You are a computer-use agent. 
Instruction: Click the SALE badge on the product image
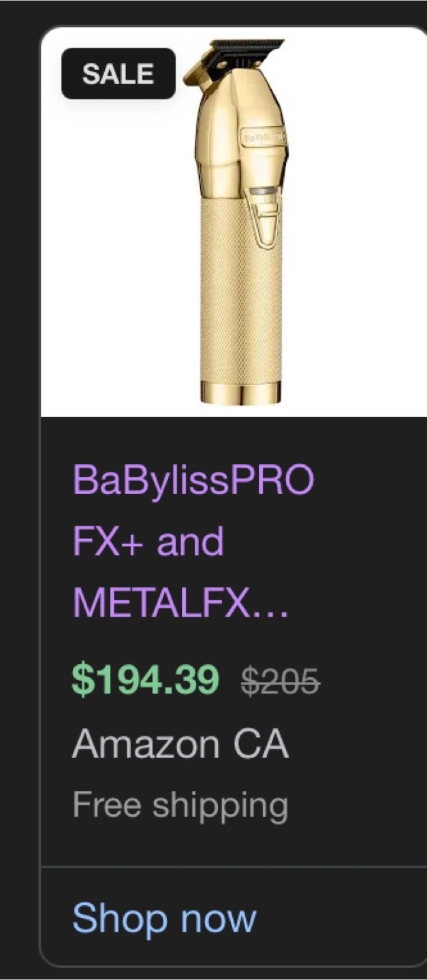[x=118, y=73]
